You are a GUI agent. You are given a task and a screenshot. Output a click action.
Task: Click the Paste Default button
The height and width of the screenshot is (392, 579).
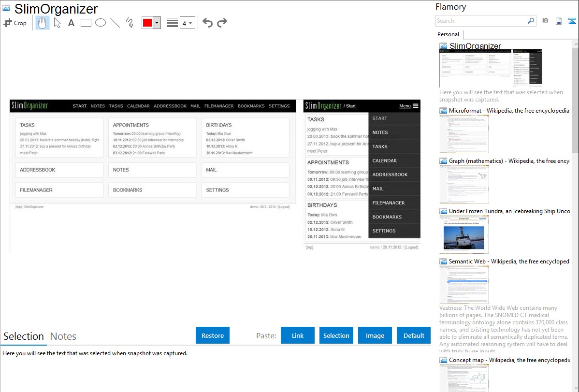coord(414,335)
